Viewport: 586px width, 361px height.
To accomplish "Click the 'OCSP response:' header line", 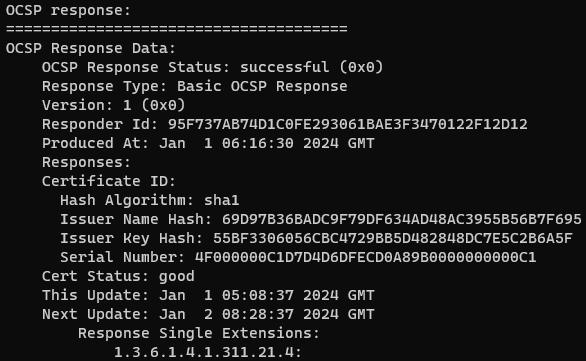I will [x=68, y=10].
